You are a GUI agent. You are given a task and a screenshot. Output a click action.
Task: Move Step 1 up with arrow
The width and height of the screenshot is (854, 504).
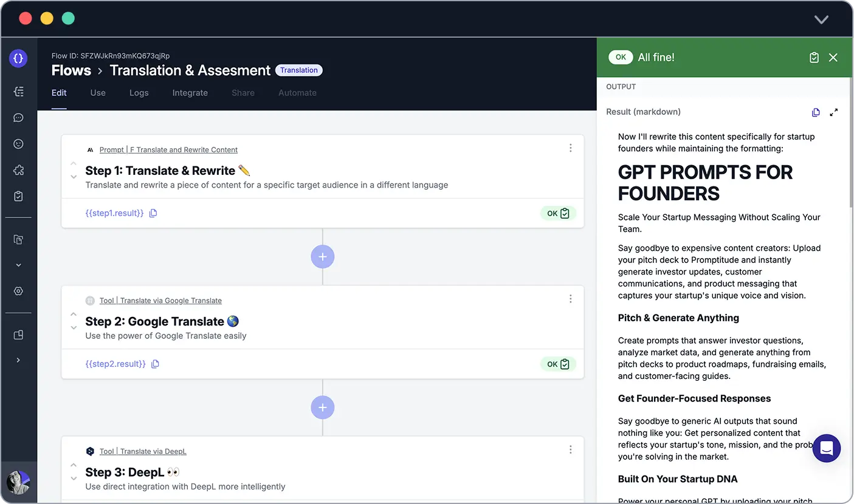(74, 164)
